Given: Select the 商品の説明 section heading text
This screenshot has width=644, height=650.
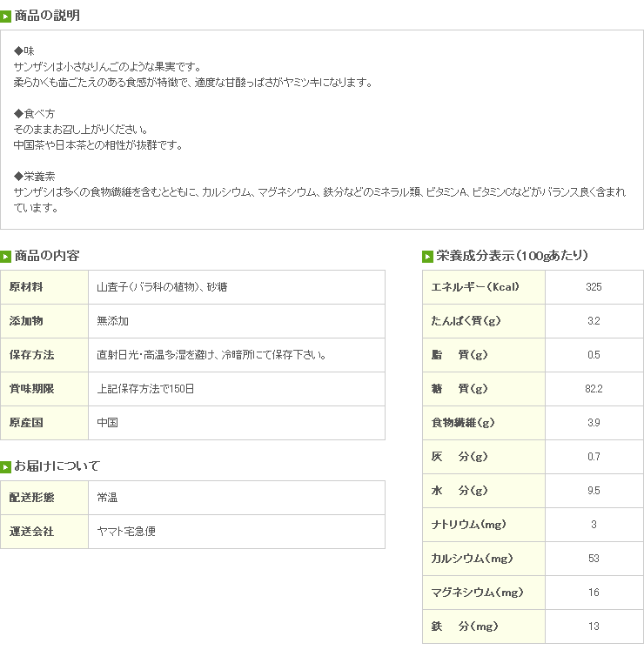Looking at the screenshot, I should pyautogui.click(x=47, y=16).
